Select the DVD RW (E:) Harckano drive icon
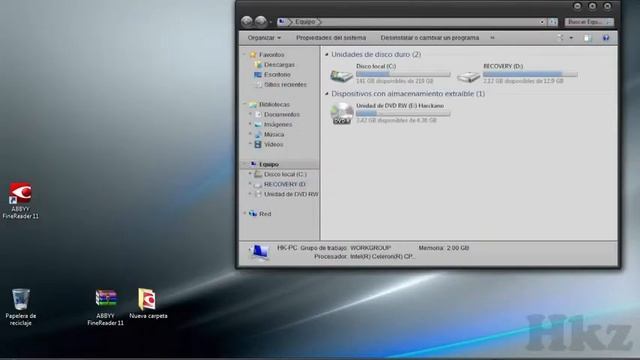 pos(342,113)
